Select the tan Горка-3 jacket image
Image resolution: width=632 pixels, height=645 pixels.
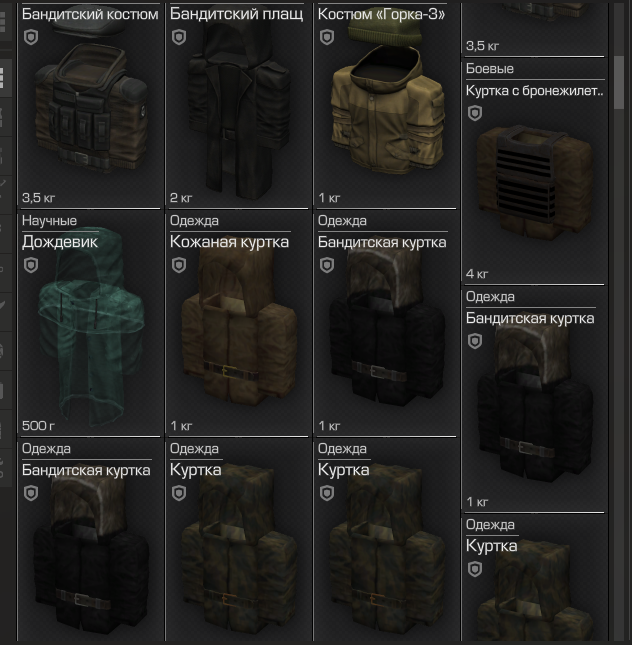pyautogui.click(x=388, y=101)
